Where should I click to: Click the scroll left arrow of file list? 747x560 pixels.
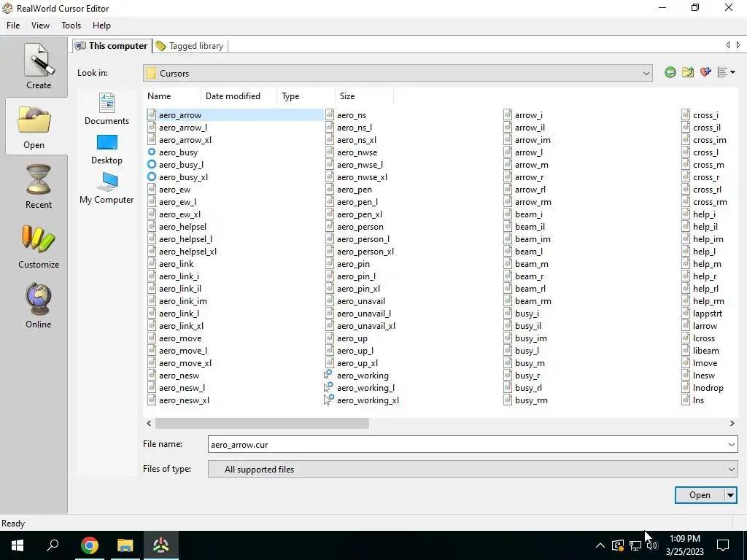(149, 424)
